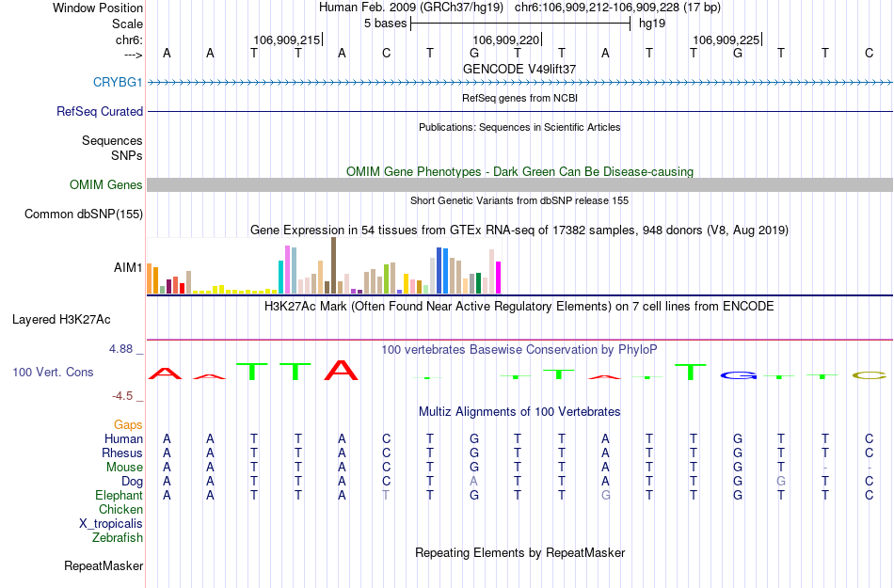Click the RepeatMasker track label
Screen dimensions: 894x588
point(104,565)
